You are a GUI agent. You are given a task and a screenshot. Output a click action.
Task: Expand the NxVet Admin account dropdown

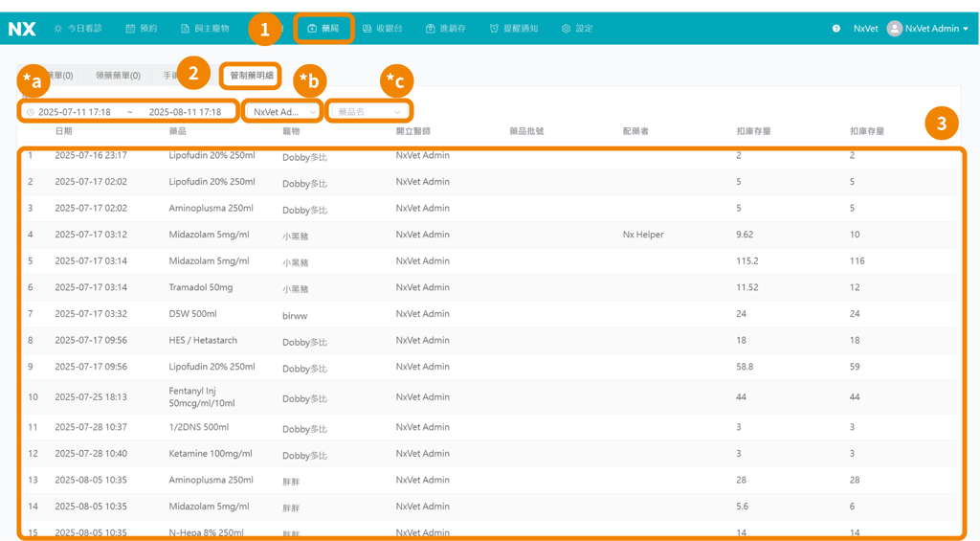coord(936,29)
